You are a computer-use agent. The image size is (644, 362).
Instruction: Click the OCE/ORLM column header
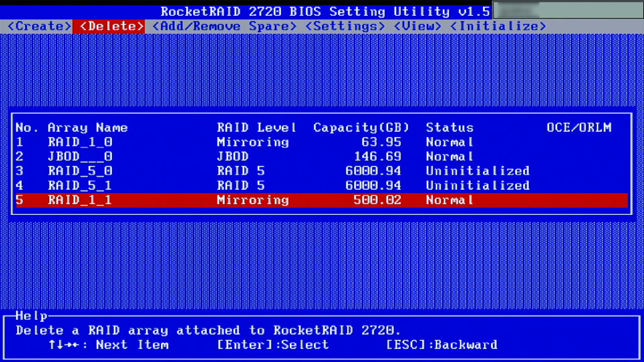click(x=579, y=128)
